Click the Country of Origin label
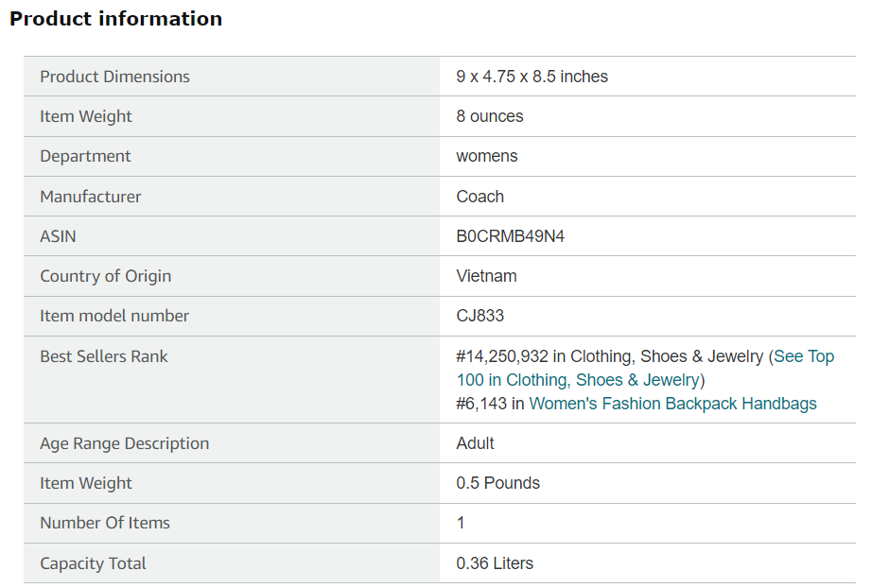Screen dimensions: 872x588 (105, 276)
